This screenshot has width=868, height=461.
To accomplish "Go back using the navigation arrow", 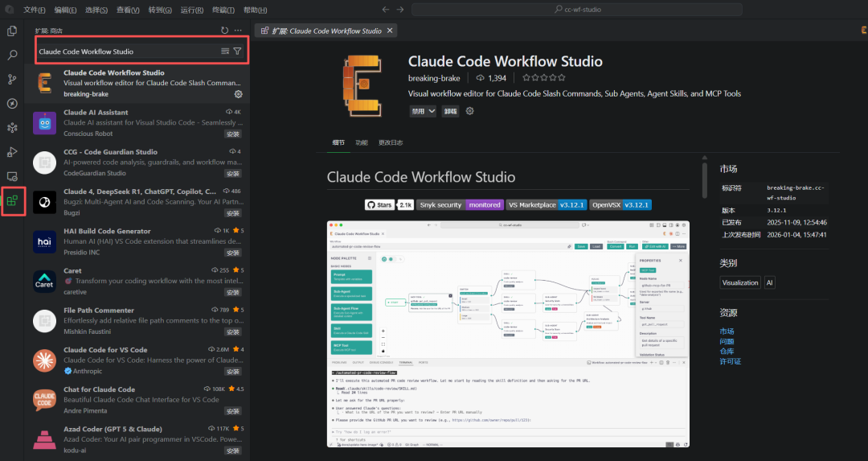I will tap(386, 10).
